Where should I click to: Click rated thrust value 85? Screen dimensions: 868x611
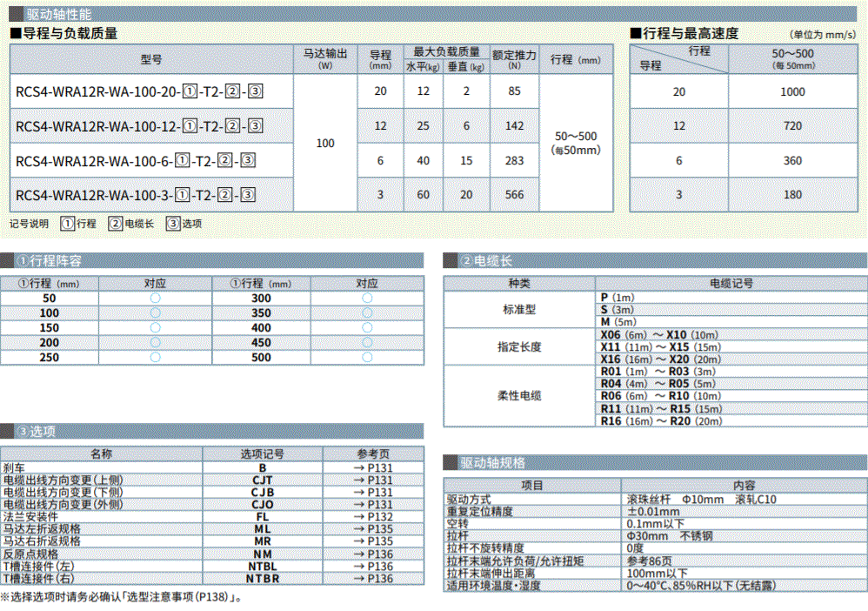pyautogui.click(x=514, y=91)
